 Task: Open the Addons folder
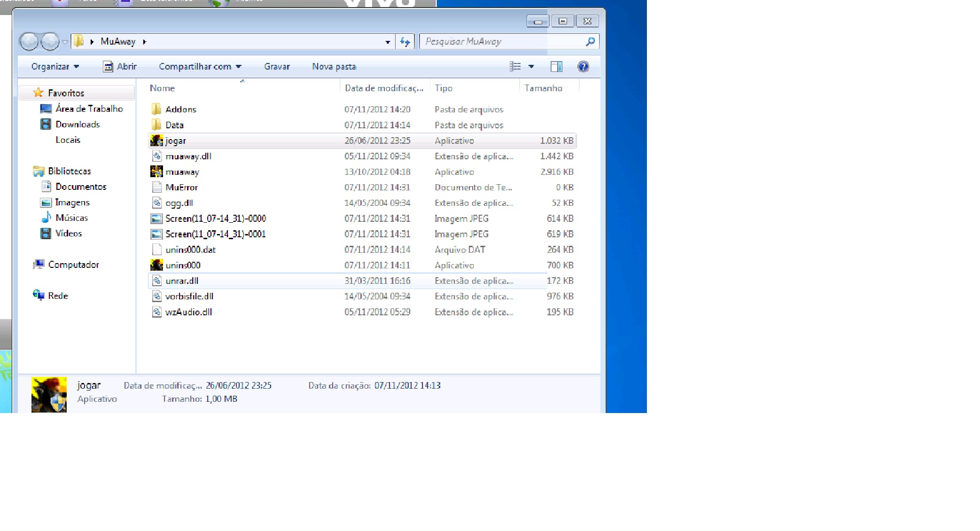click(180, 109)
